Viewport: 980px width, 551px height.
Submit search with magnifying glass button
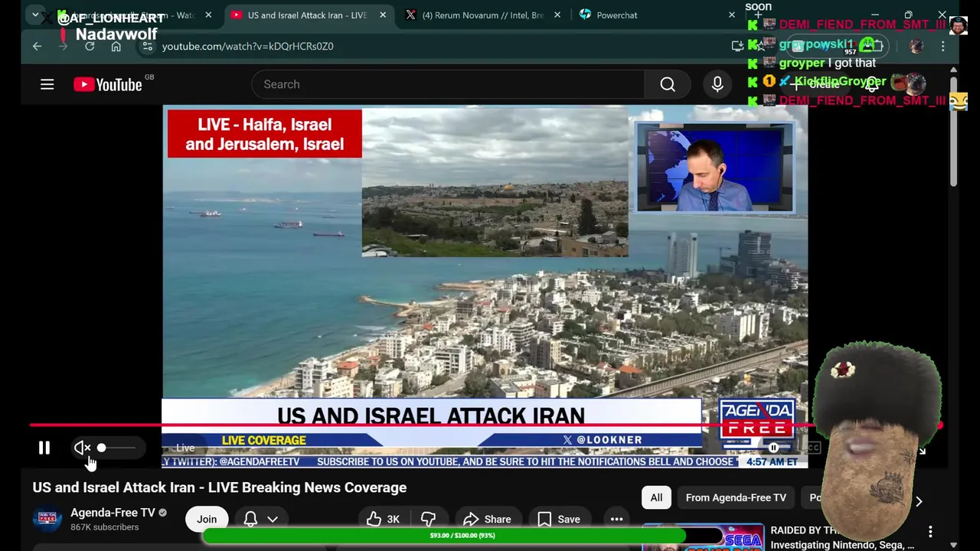point(668,84)
